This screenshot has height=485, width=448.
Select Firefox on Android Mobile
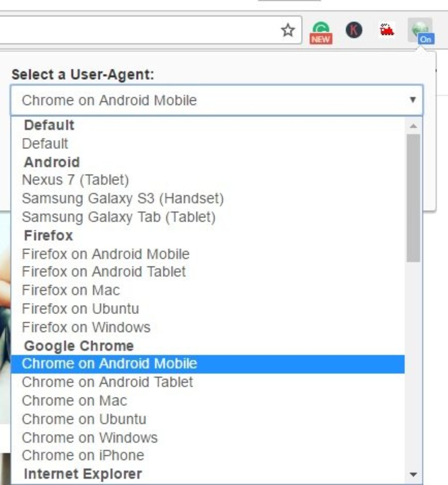click(x=106, y=254)
